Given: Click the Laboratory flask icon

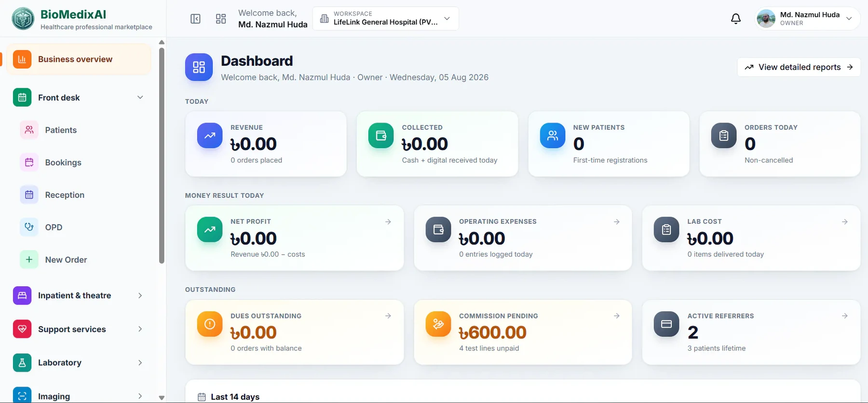Looking at the screenshot, I should point(22,362).
